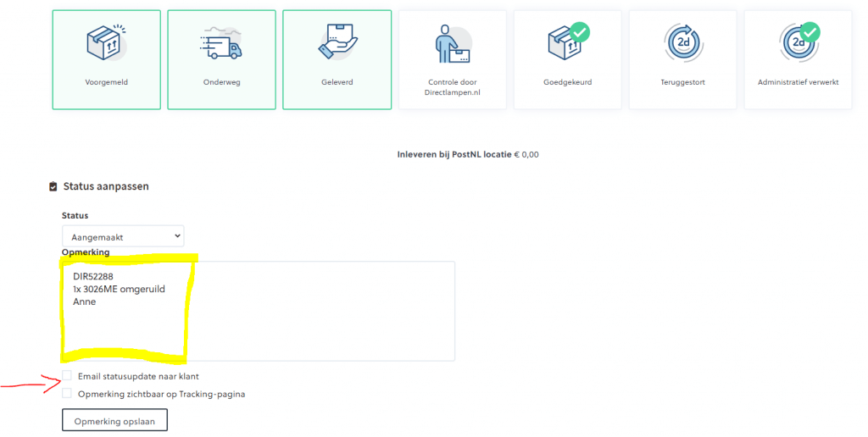Click the Teruggestort 2d refund icon
868x437 pixels.
[x=682, y=42]
